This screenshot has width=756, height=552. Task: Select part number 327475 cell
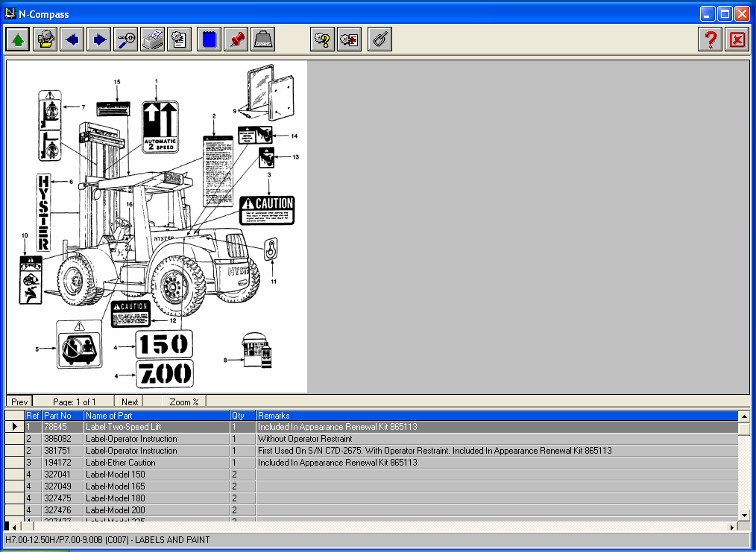point(62,498)
